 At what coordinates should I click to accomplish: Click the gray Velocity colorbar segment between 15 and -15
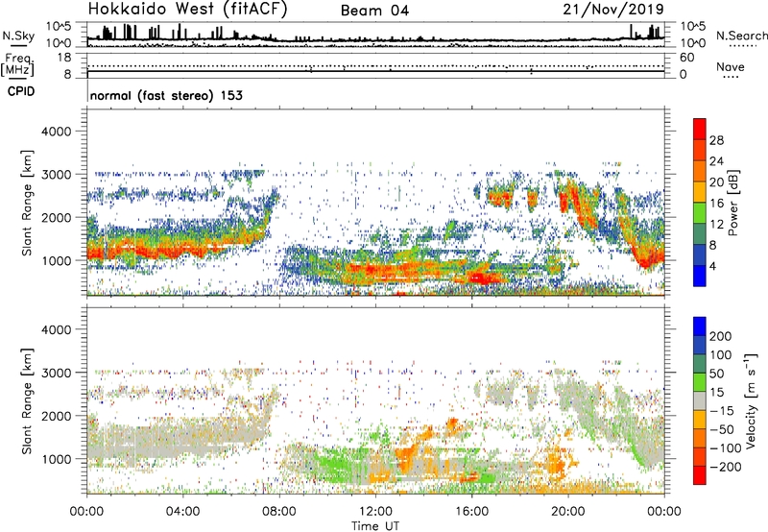(x=700, y=400)
